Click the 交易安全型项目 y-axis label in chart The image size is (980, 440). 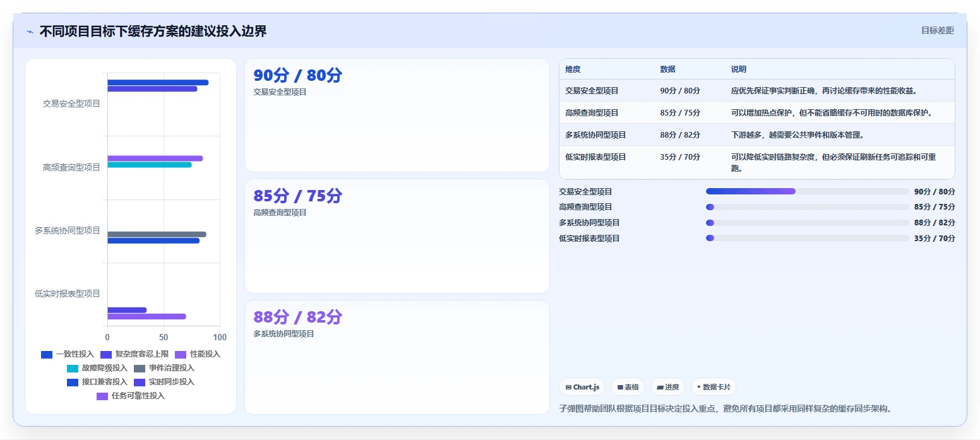coord(71,104)
